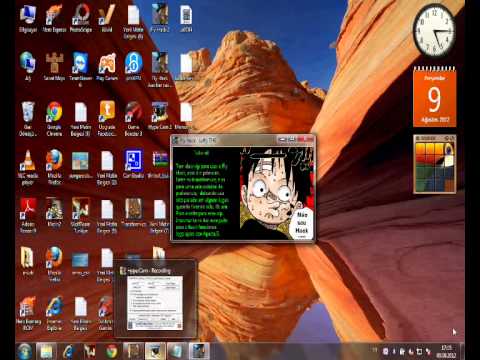Switch to Google Chrome on the taskbar
The height and width of the screenshot is (360, 480).
111,351
